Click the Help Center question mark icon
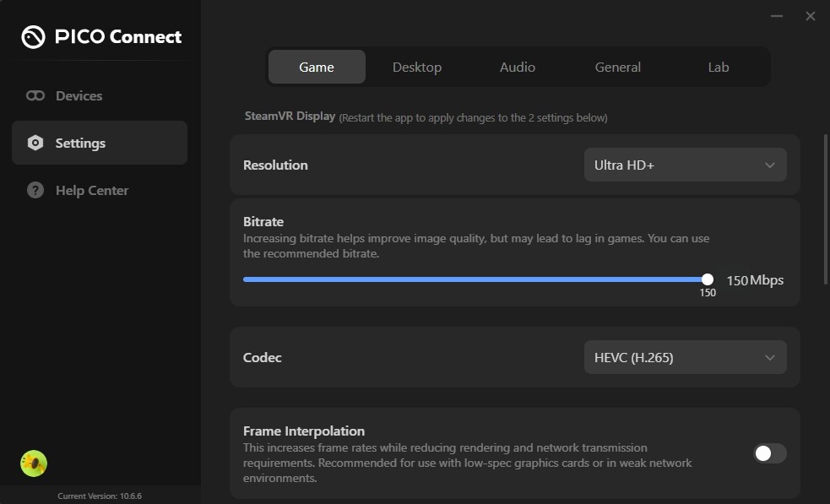This screenshot has height=504, width=830. 35,190
